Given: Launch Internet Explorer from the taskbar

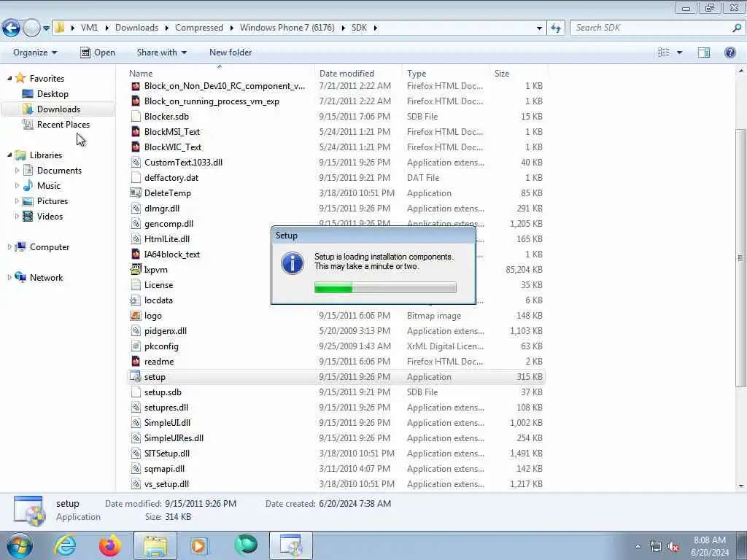Looking at the screenshot, I should (65, 545).
